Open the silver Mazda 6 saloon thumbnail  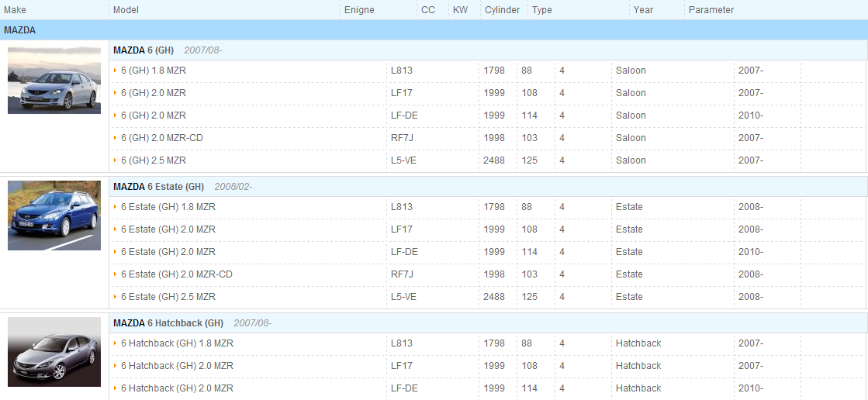(54, 80)
